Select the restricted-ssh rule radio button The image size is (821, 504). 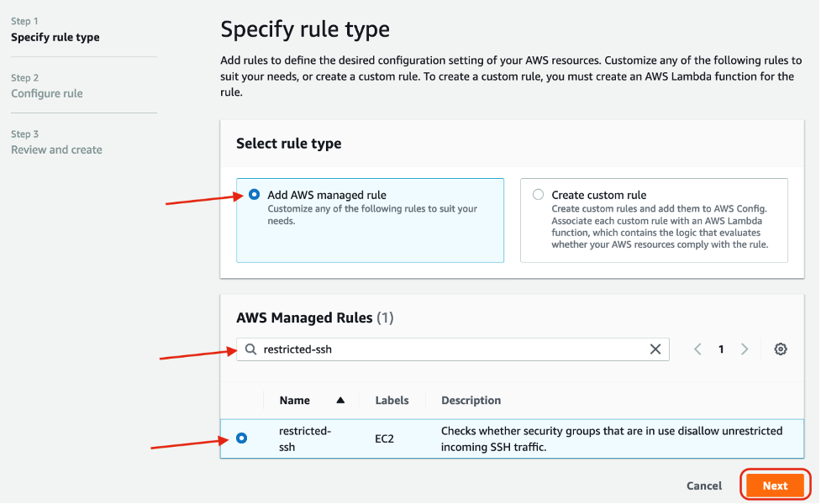tap(241, 438)
